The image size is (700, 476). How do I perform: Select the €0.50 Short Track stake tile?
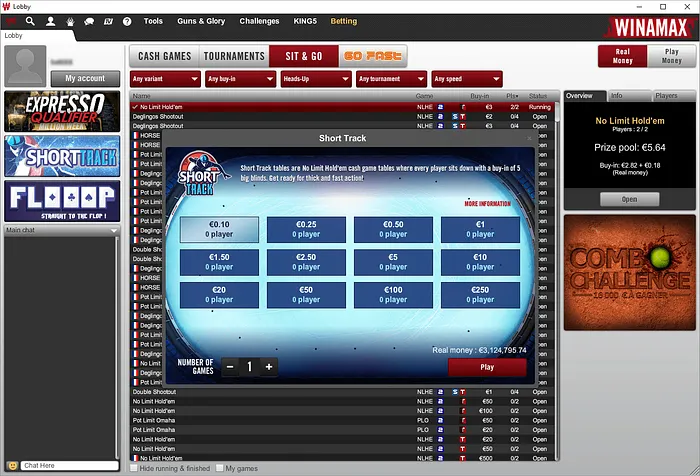[393, 230]
